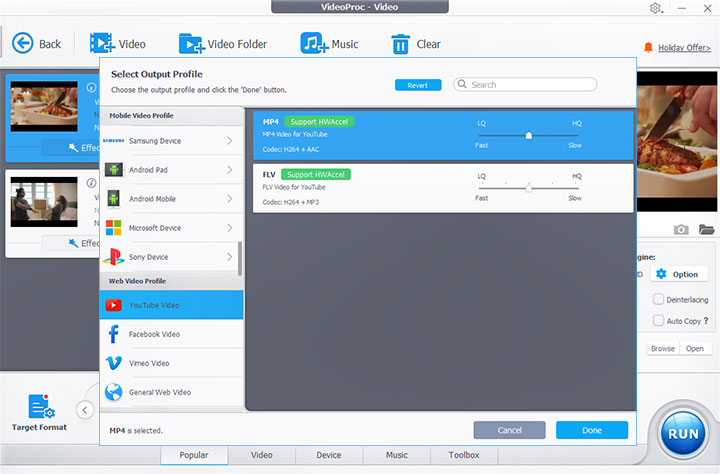The height and width of the screenshot is (474, 720).
Task: Open output folder via the folder icon
Action: click(707, 229)
